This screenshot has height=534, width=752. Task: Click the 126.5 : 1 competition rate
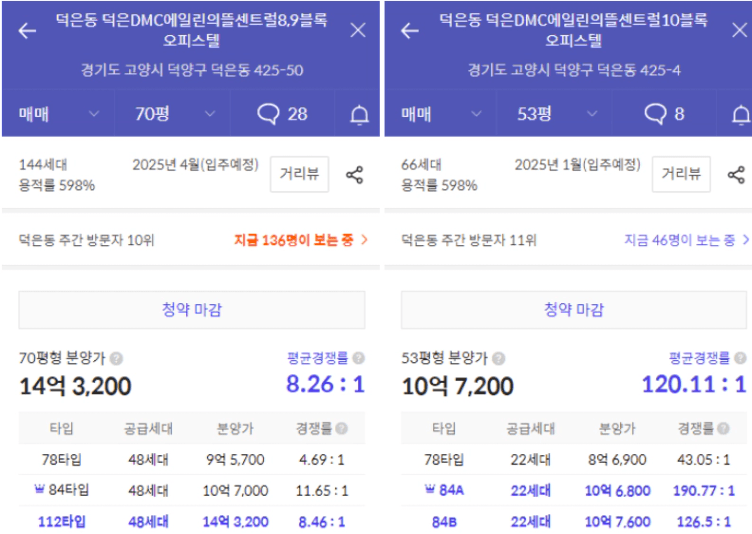click(x=704, y=522)
